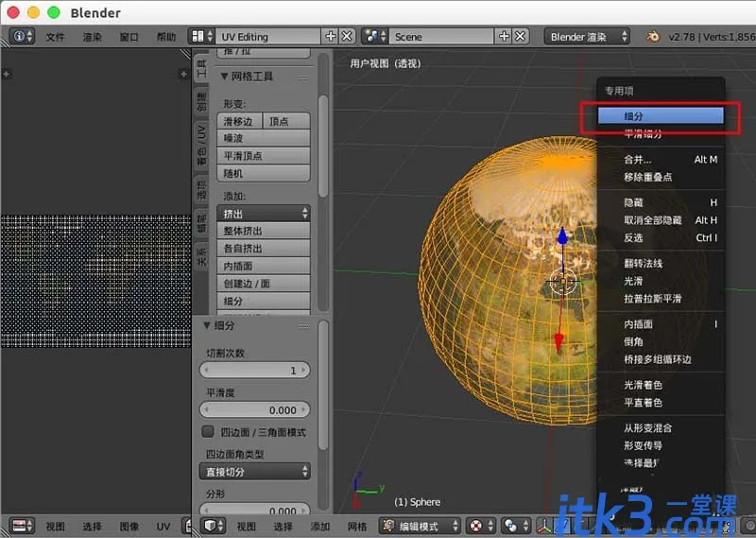Open the Blender 渲染 engine dropdown
Screen dimensions: 756x538
coord(587,37)
